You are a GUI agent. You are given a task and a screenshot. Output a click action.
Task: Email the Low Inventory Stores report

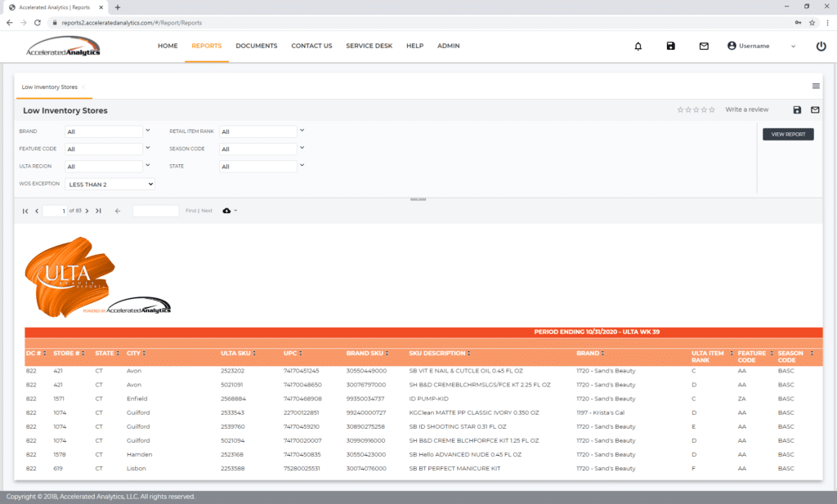[814, 109]
